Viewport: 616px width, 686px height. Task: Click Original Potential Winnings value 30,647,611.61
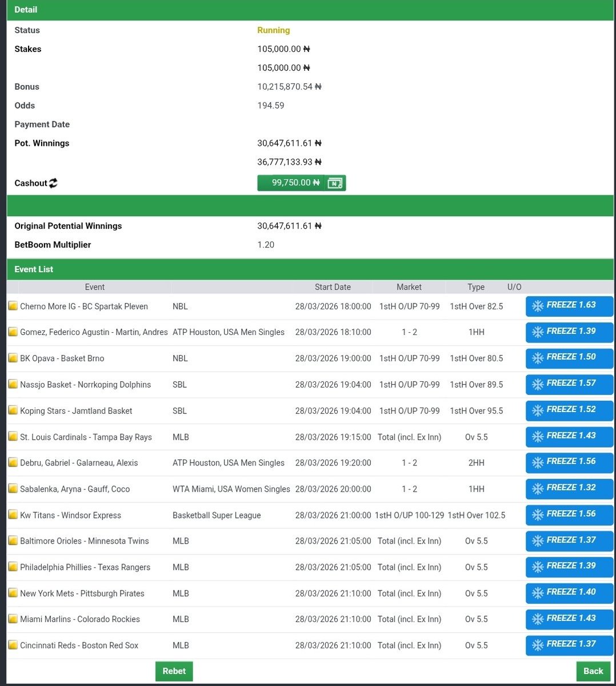[290, 226]
